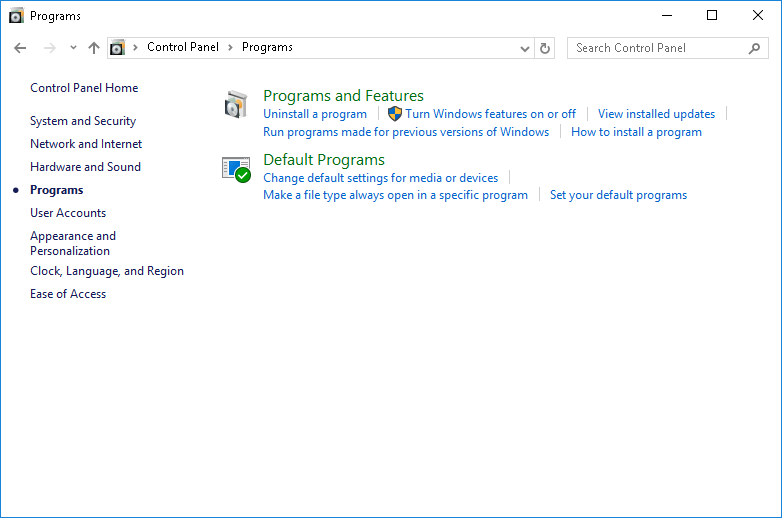Click the Default Programs checkmark icon

(x=236, y=169)
